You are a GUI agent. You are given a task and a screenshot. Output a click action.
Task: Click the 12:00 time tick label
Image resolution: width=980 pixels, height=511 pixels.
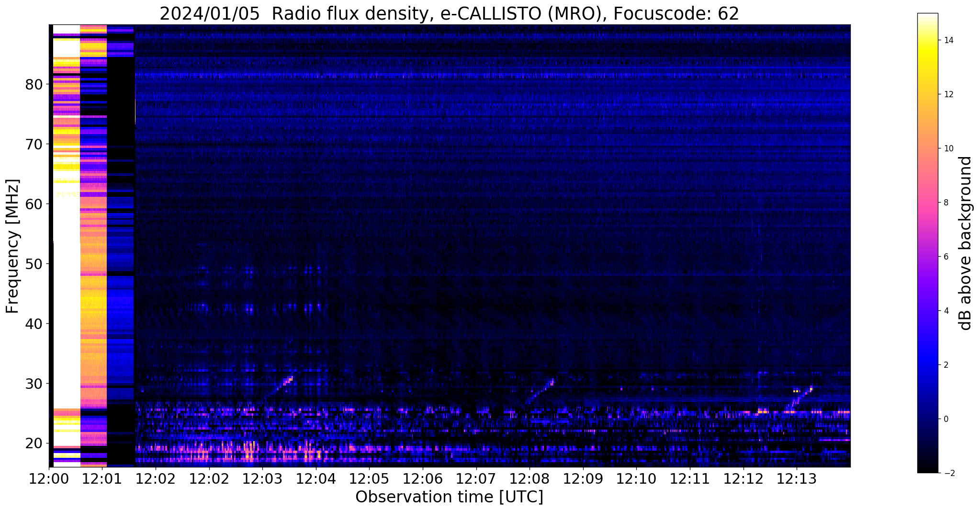pyautogui.click(x=49, y=479)
